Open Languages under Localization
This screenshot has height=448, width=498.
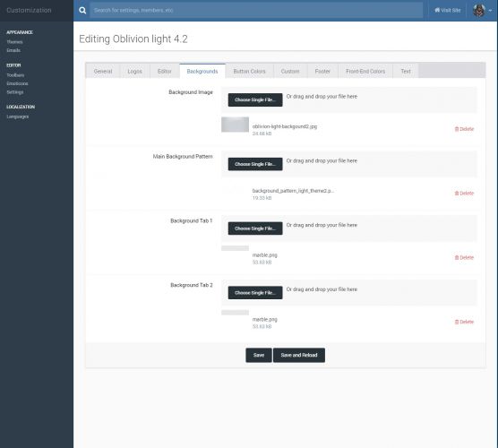[18, 116]
